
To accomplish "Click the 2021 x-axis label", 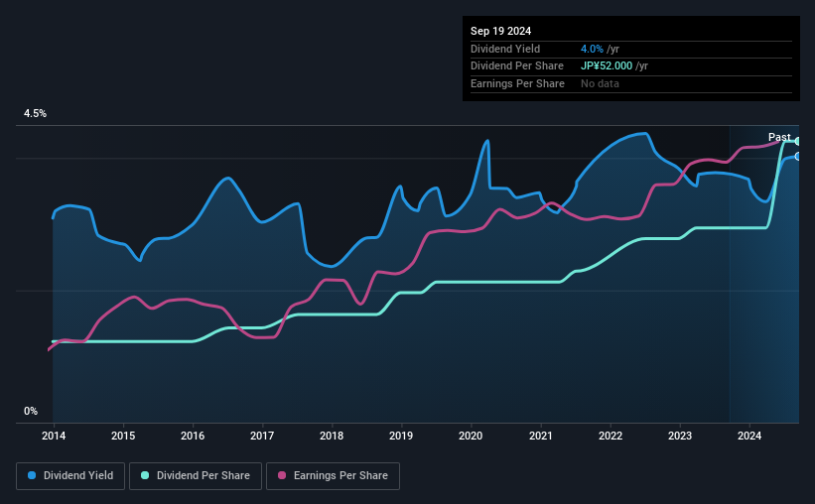I will pos(541,436).
